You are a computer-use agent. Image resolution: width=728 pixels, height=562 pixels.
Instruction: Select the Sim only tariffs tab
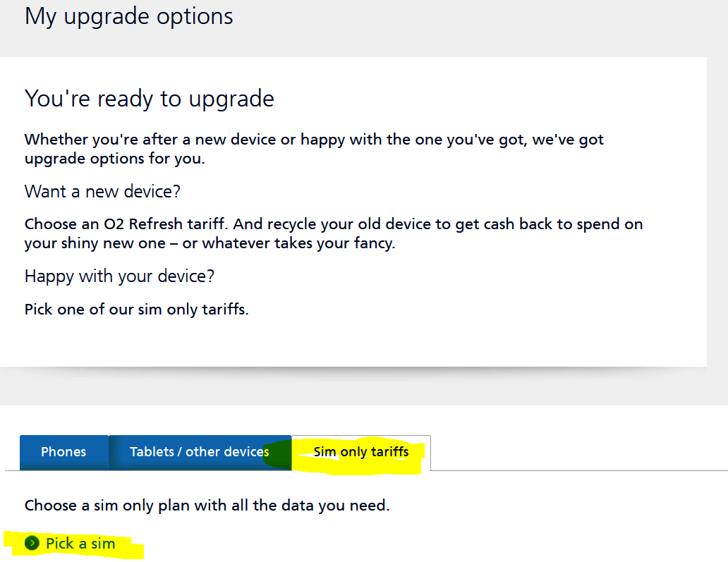360,452
